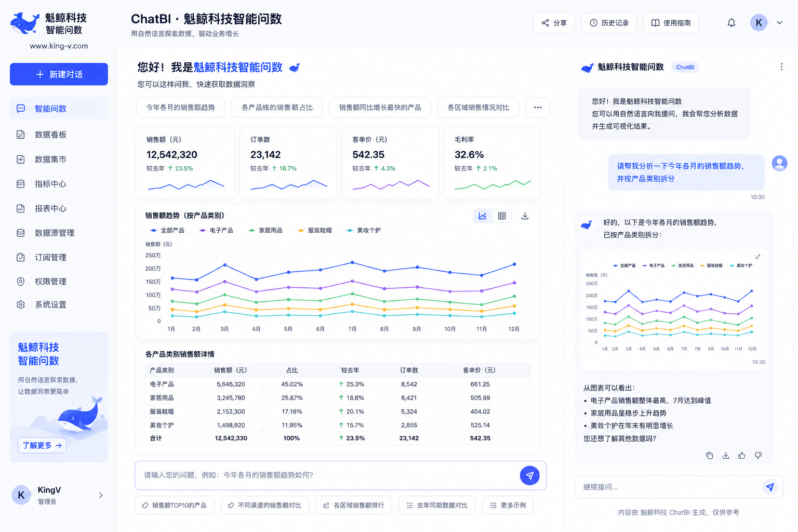The height and width of the screenshot is (532, 798).
Task: Download the chat response
Action: [726, 456]
